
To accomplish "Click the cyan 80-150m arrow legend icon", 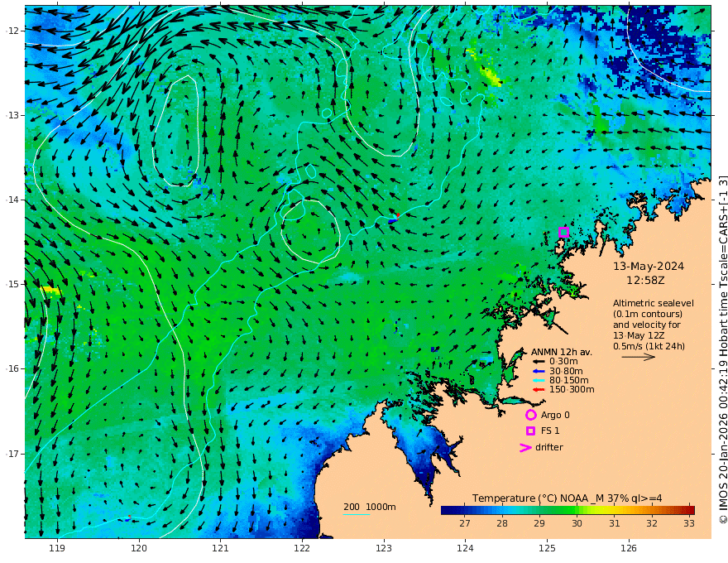I will 539,381.
